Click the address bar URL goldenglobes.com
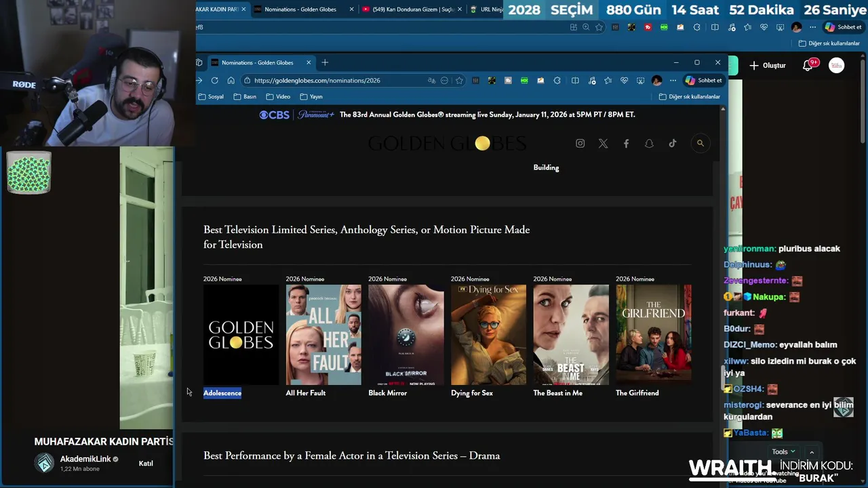This screenshot has width=868, height=488. 317,80
